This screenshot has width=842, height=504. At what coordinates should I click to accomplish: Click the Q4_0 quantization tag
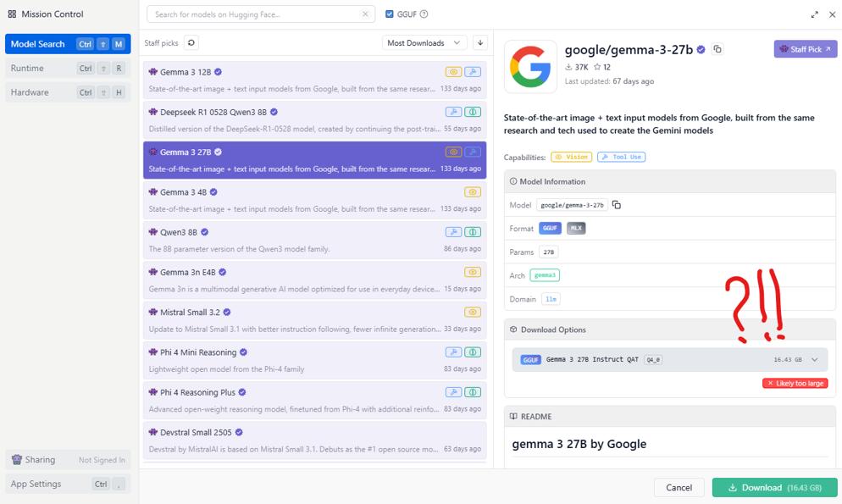653,360
